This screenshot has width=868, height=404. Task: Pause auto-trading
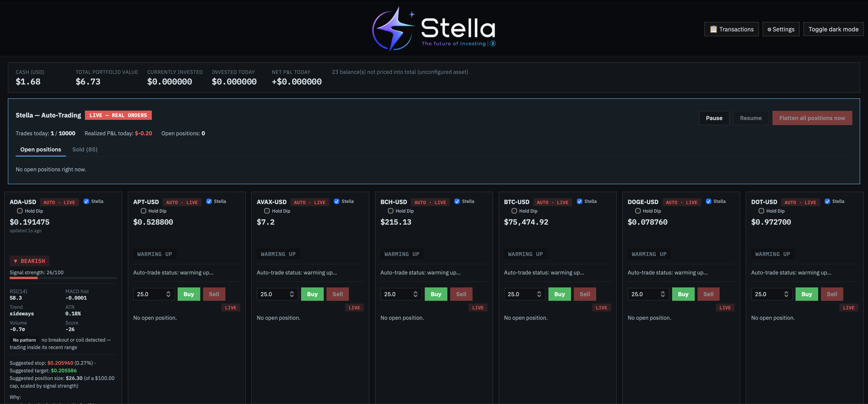coord(714,118)
